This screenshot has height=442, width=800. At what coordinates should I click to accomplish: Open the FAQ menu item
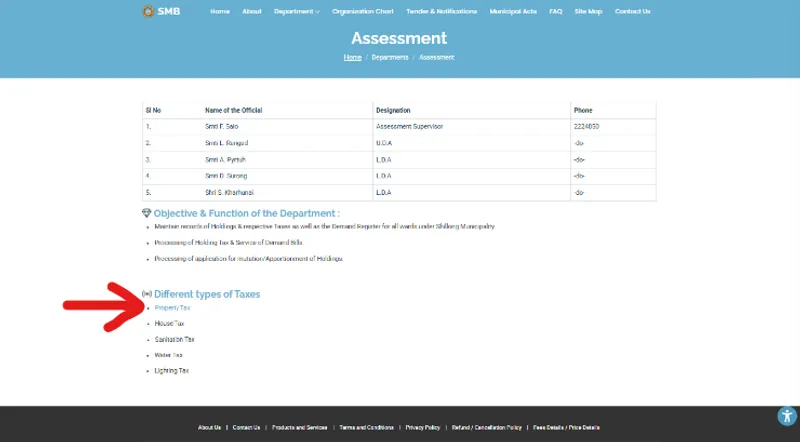click(556, 11)
